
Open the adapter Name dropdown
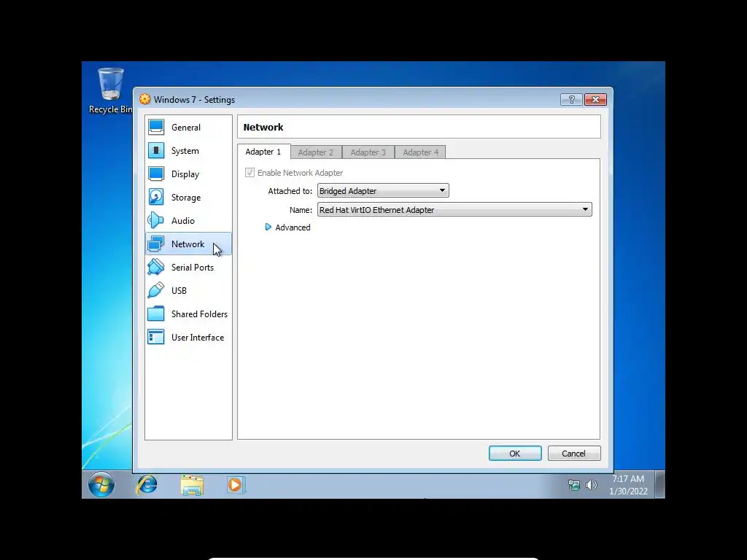click(454, 209)
